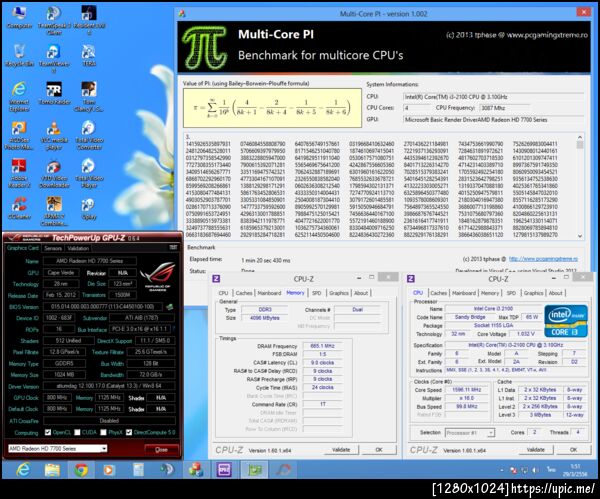Click Validate in the right CPU-Z window

click(x=535, y=450)
